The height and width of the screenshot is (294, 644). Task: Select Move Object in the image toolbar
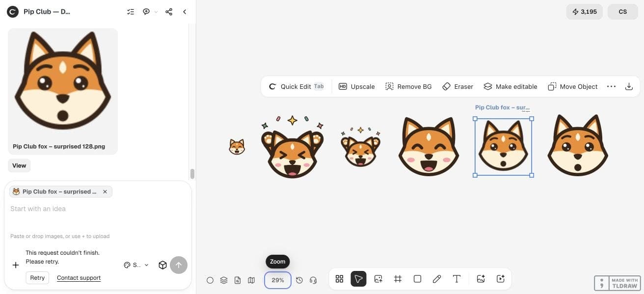click(x=572, y=86)
